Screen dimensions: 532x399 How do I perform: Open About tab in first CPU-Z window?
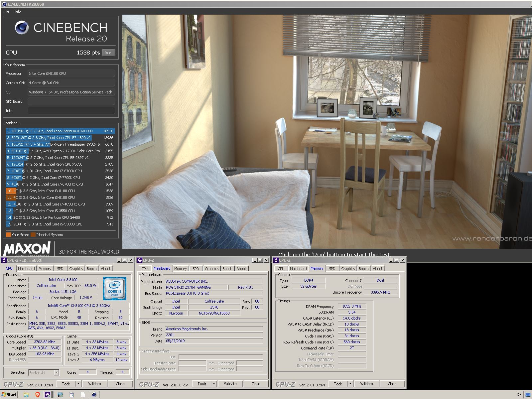(106, 269)
